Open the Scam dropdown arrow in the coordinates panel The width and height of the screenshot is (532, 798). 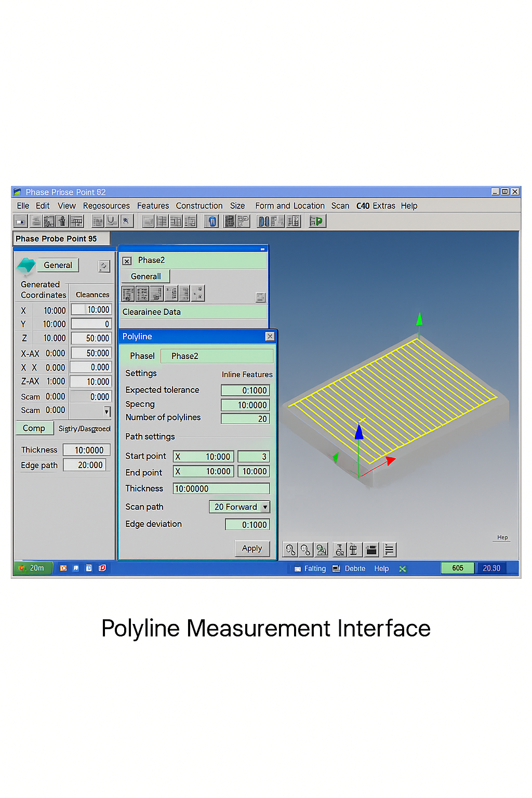click(x=108, y=411)
